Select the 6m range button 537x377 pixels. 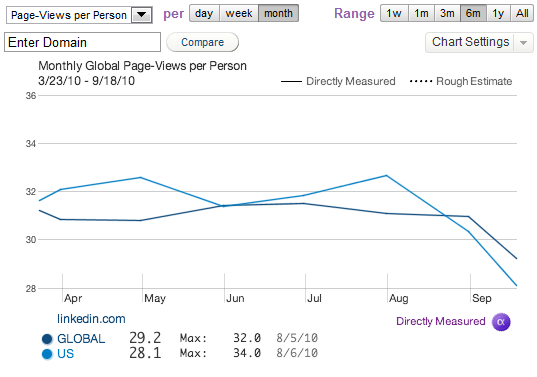[x=473, y=13]
